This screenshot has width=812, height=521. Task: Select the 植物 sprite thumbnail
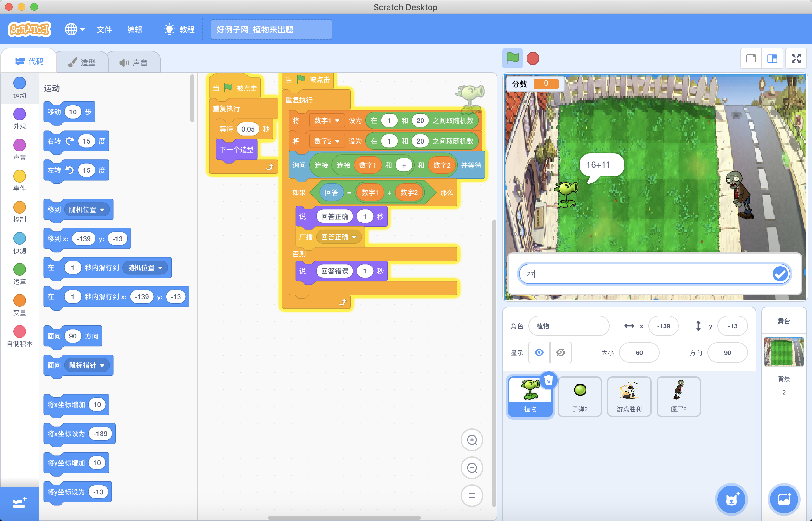coord(530,397)
